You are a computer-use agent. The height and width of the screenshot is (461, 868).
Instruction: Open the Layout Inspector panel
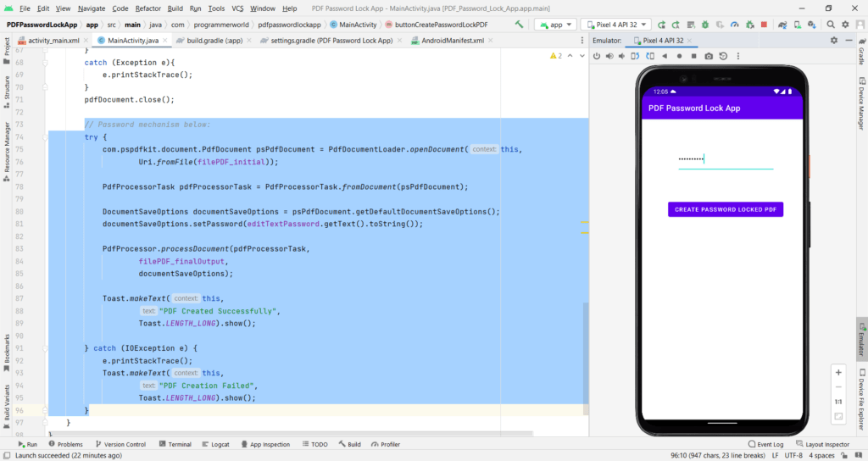(x=822, y=444)
